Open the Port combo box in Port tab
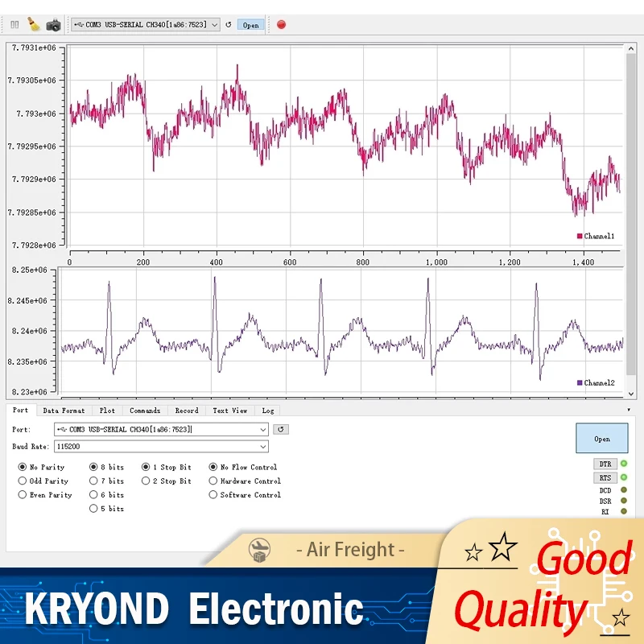644x644 pixels. click(161, 429)
